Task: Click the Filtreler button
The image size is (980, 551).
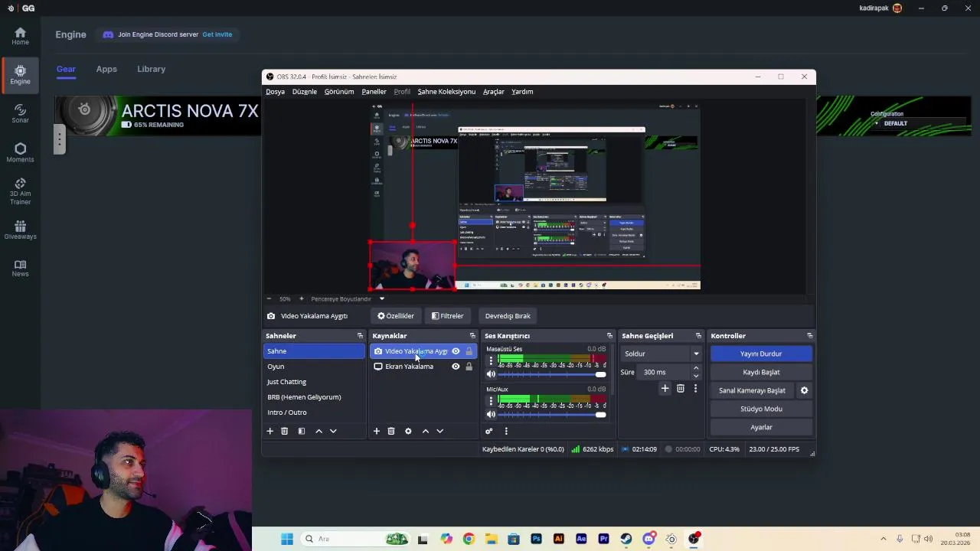Action: pyautogui.click(x=447, y=316)
